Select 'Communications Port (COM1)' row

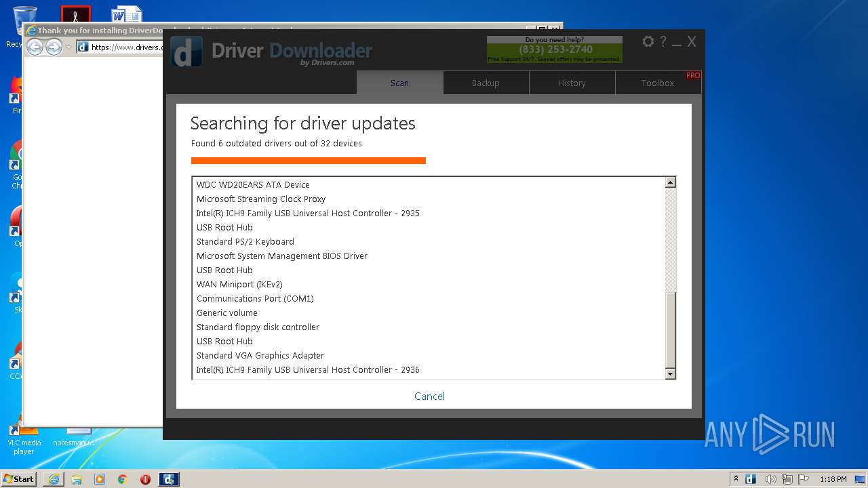(429, 298)
